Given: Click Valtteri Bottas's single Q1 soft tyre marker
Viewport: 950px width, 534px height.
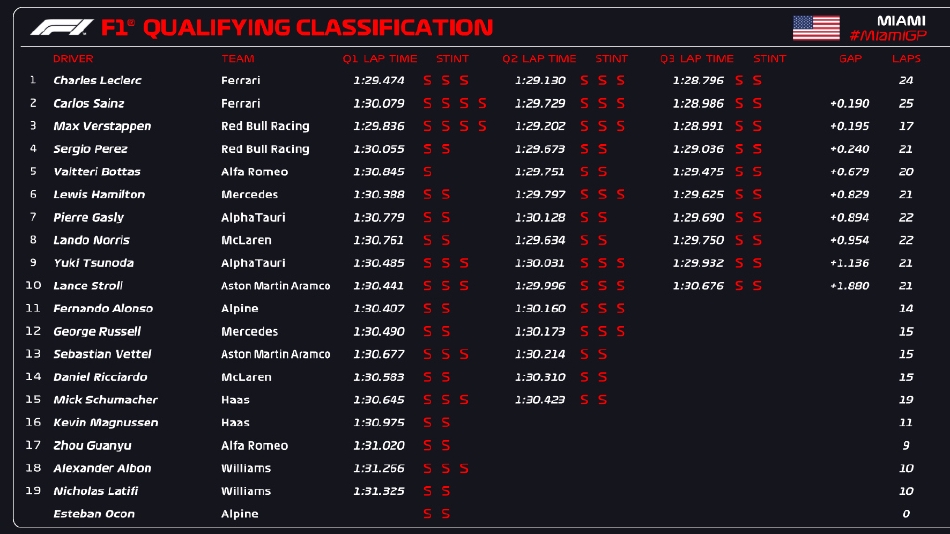Looking at the screenshot, I should tap(428, 172).
